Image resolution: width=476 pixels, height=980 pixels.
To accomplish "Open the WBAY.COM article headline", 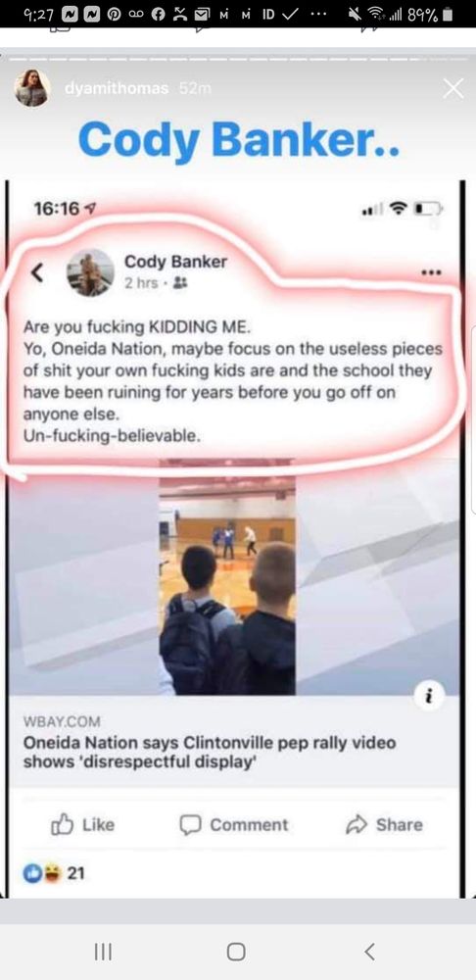I will (210, 753).
